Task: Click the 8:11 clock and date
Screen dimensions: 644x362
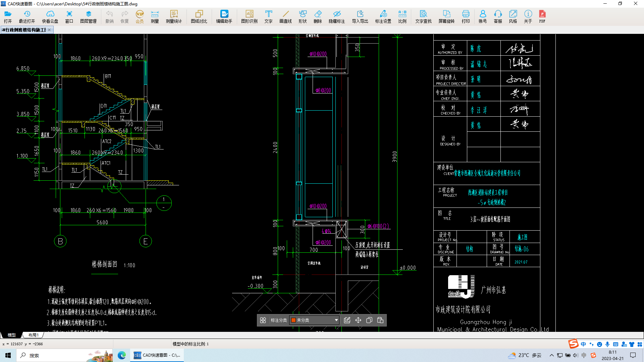Action: pos(612,355)
